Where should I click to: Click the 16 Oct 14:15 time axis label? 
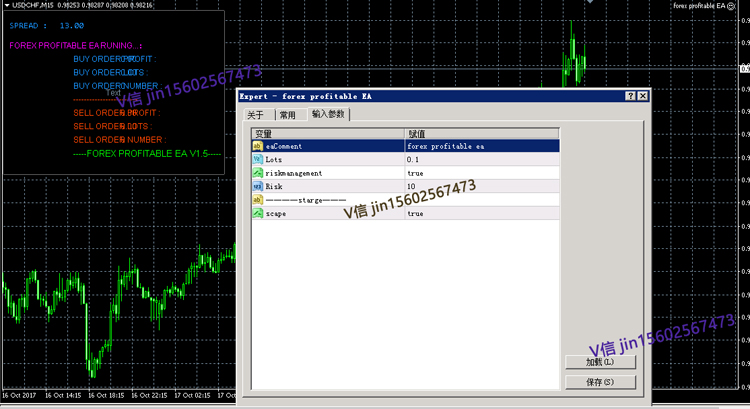63,396
